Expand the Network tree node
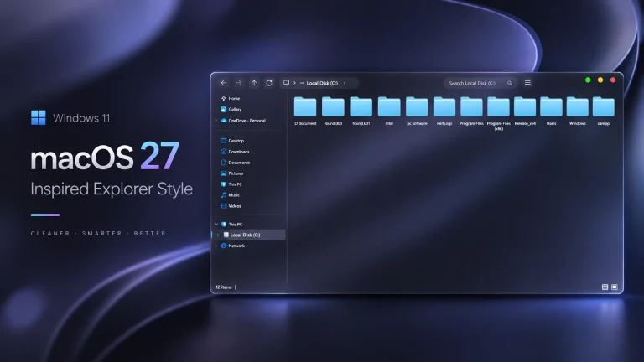This screenshot has width=644, height=362. 216,246
